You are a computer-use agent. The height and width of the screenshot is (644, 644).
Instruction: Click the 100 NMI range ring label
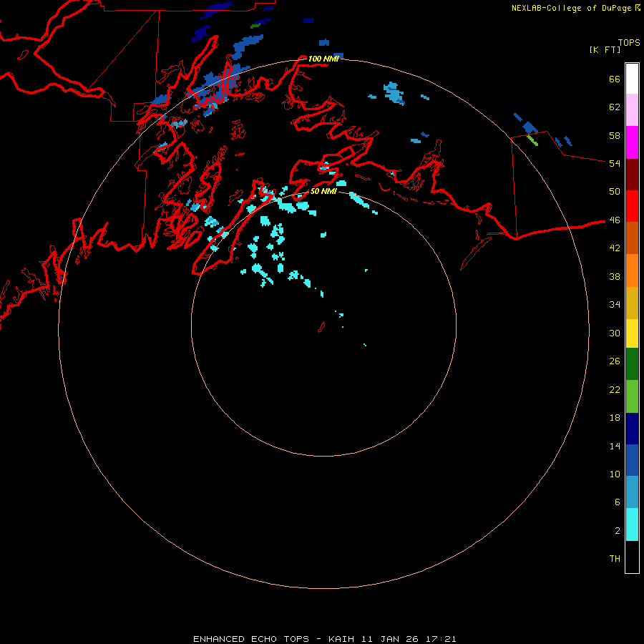click(323, 59)
